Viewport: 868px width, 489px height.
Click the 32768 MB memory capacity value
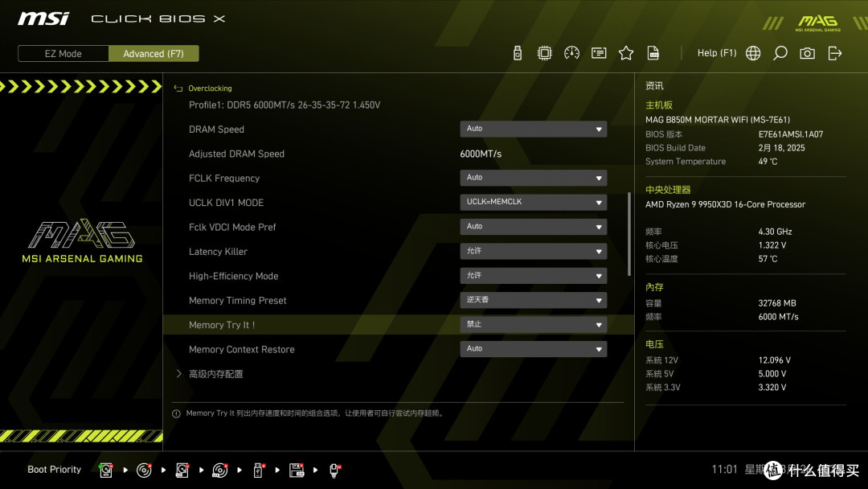click(x=777, y=303)
